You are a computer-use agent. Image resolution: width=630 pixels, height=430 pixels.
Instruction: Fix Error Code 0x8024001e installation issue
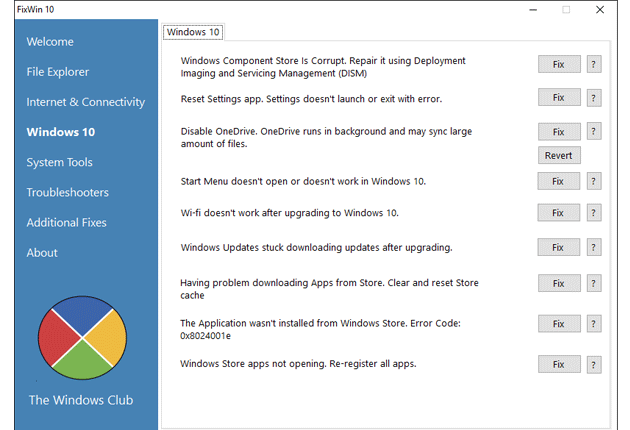pyautogui.click(x=559, y=324)
